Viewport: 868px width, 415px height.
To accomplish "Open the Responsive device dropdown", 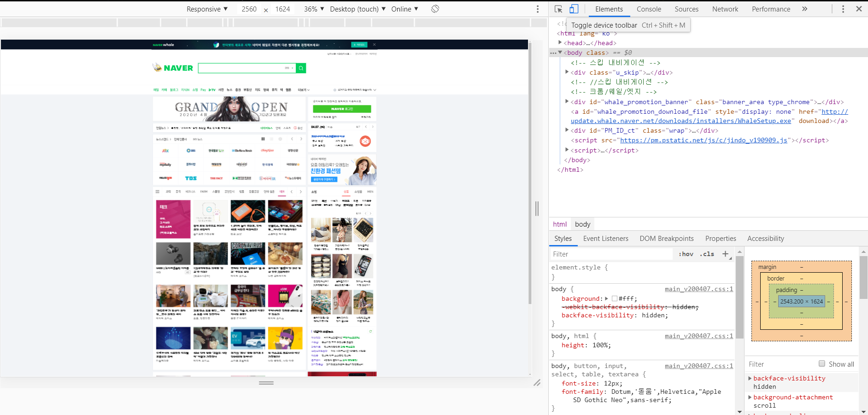I will [x=207, y=9].
